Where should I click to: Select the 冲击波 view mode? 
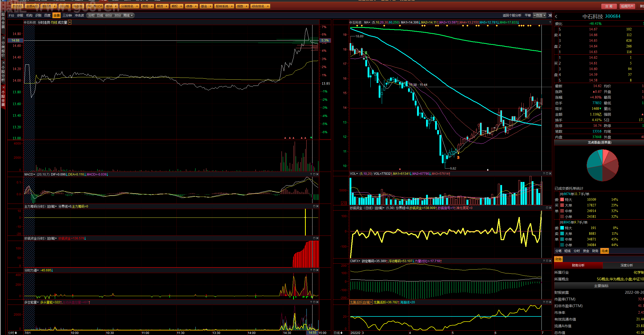pyautogui.click(x=79, y=16)
